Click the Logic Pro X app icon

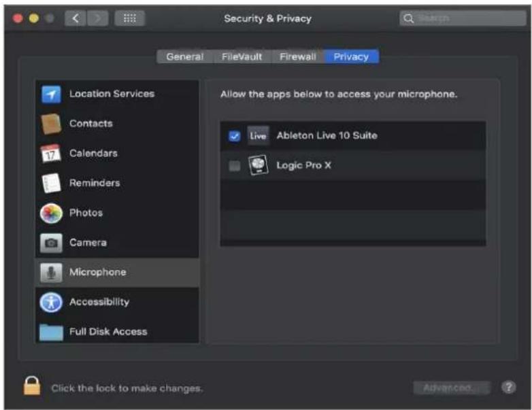259,165
